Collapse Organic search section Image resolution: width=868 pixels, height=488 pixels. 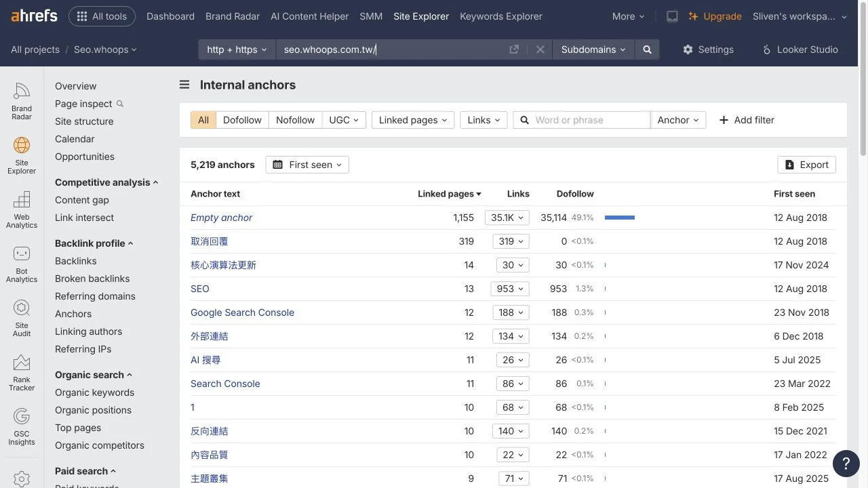tap(94, 375)
